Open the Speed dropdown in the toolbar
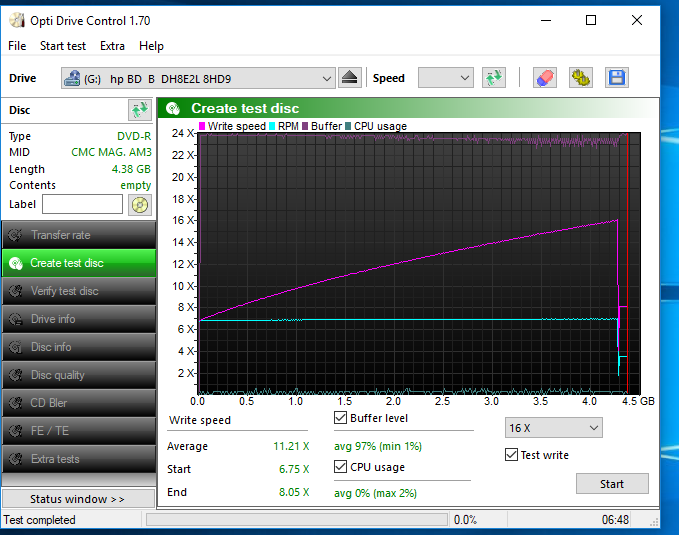Viewport: 679px width, 535px height. 446,78
